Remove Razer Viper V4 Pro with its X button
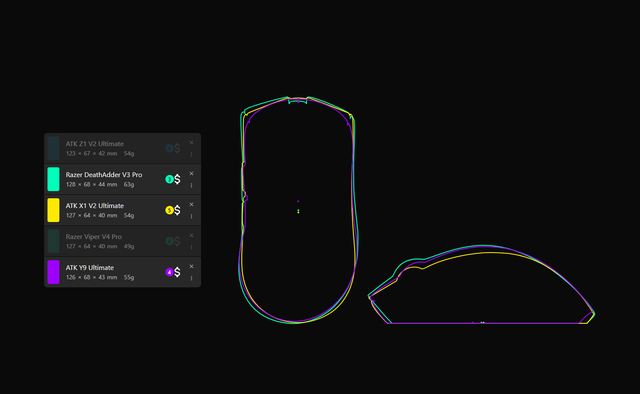This screenshot has width=640, height=394. [x=191, y=236]
